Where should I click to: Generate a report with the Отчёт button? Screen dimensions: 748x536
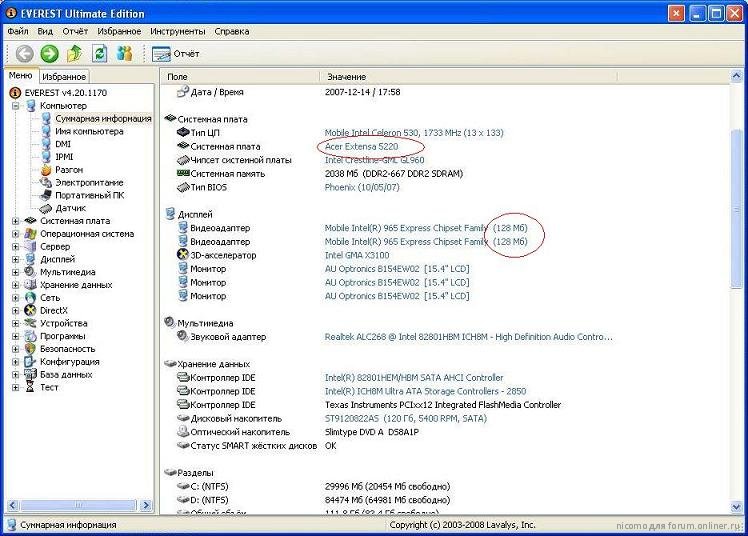tap(176, 54)
